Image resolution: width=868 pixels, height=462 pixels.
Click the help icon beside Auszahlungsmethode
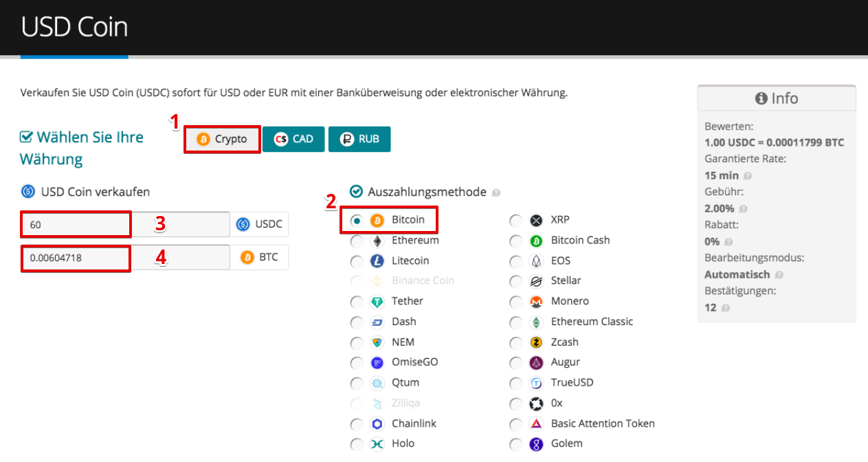click(496, 192)
